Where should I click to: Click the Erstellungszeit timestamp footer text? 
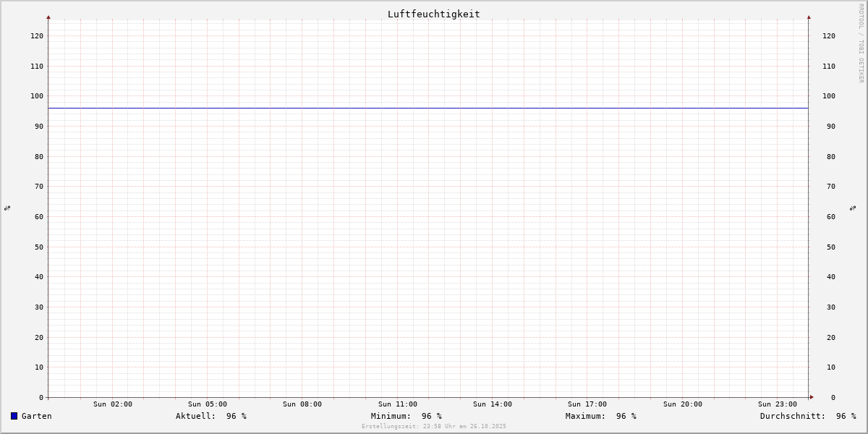click(434, 427)
